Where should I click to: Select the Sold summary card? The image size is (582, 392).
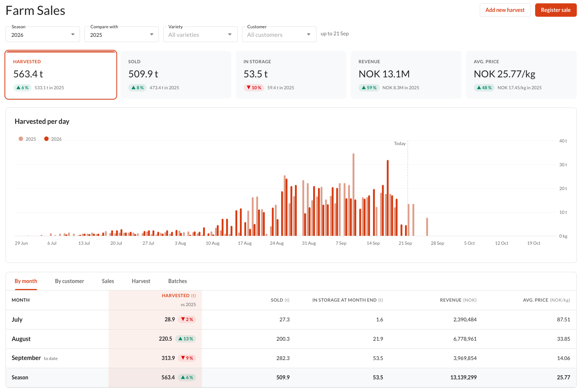click(x=176, y=75)
